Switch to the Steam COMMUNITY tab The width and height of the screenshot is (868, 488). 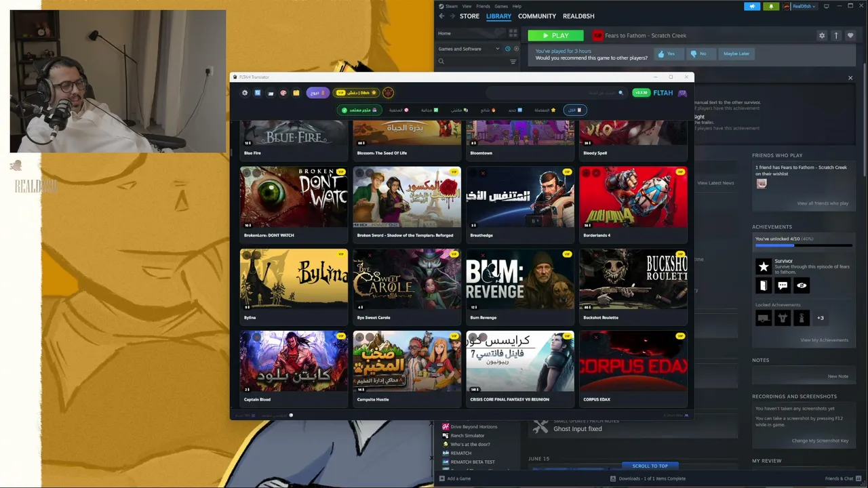[537, 16]
